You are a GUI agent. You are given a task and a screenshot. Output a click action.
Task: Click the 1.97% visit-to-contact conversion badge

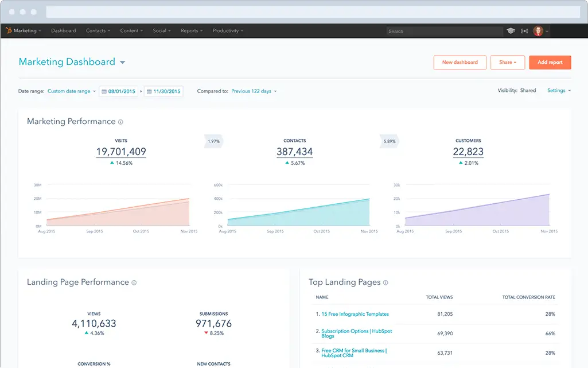214,141
